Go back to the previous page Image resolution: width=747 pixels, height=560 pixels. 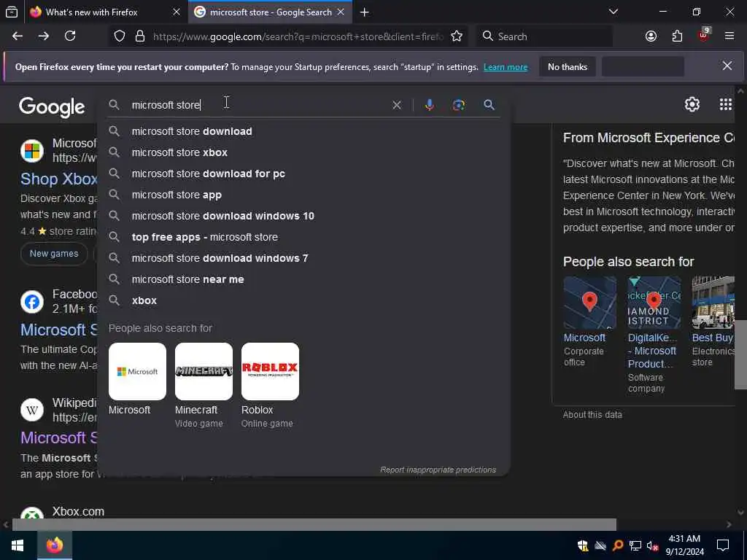pos(18,36)
